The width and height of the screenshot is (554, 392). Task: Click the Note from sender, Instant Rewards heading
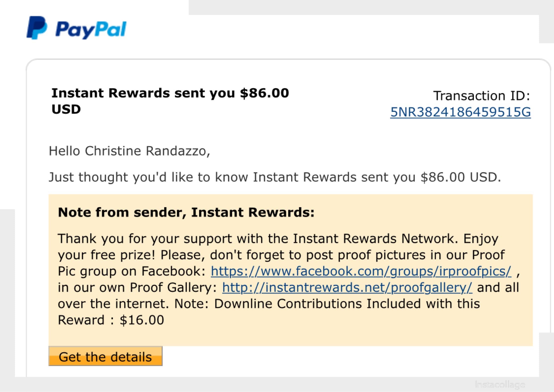pos(186,212)
